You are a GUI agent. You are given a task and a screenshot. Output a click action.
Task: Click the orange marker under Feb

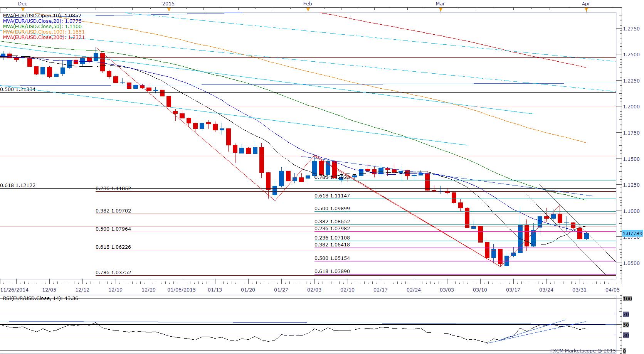coord(308,10)
